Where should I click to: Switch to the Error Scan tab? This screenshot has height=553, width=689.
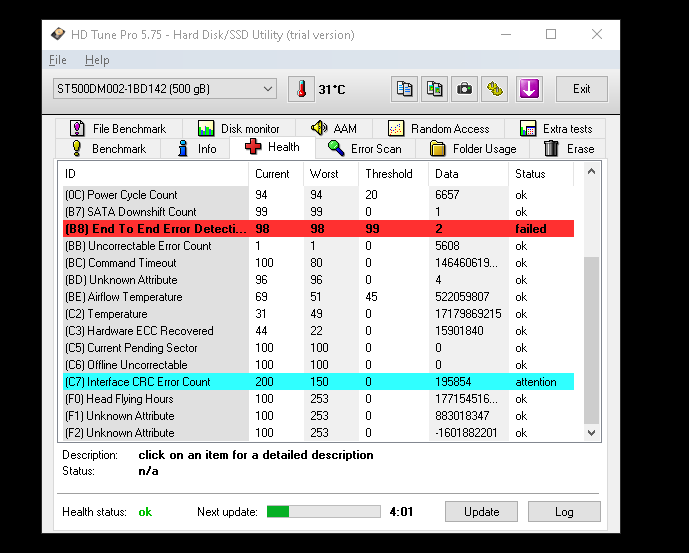pos(365,149)
